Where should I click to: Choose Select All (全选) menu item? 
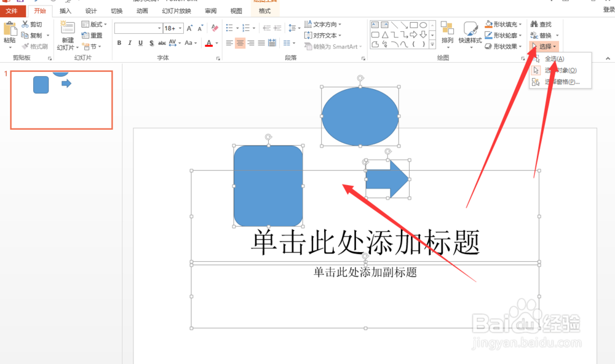coord(560,59)
